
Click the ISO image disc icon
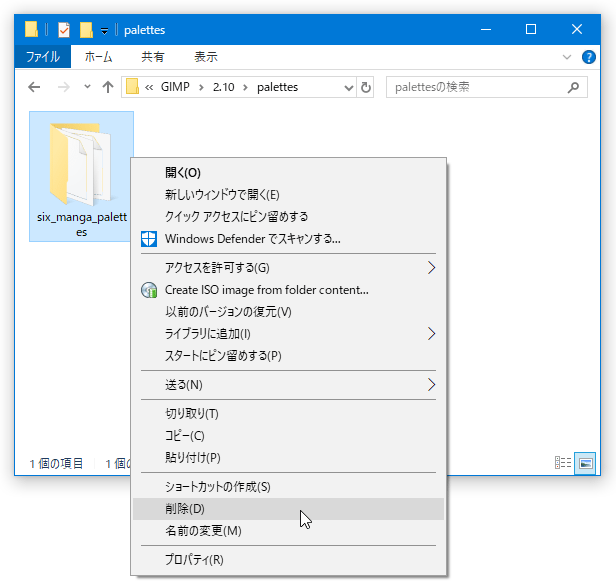click(x=149, y=290)
